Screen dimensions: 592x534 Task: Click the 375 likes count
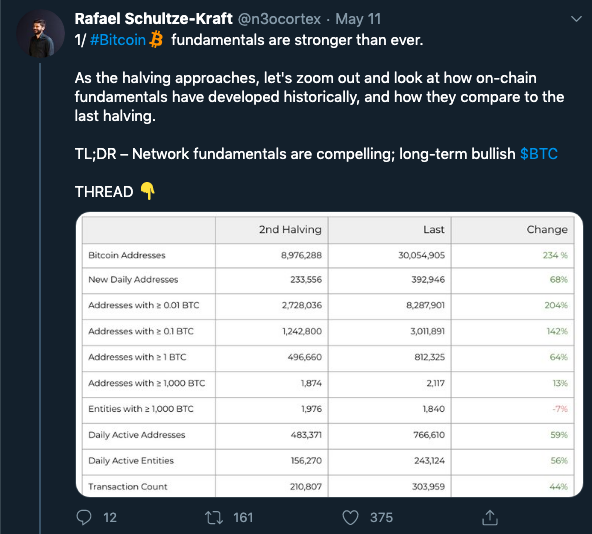381,517
